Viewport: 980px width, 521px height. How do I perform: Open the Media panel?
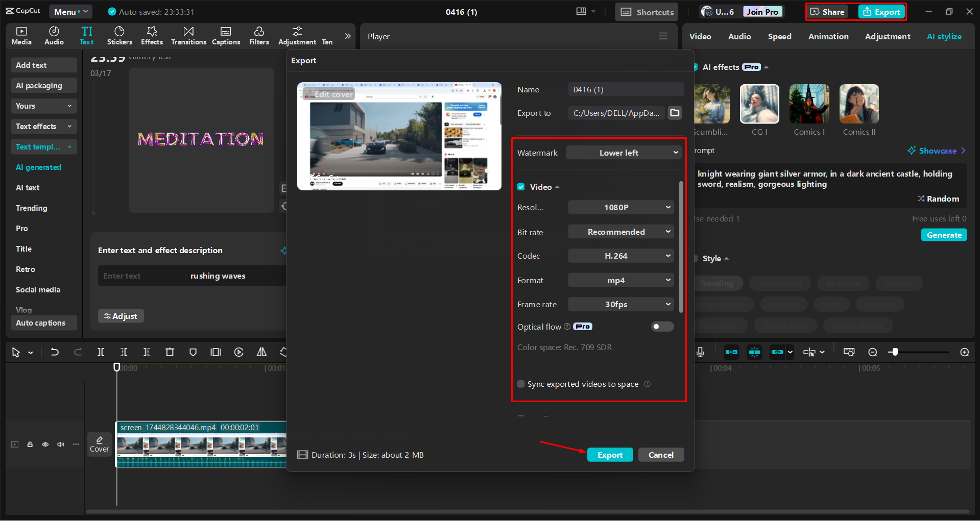pyautogui.click(x=21, y=36)
